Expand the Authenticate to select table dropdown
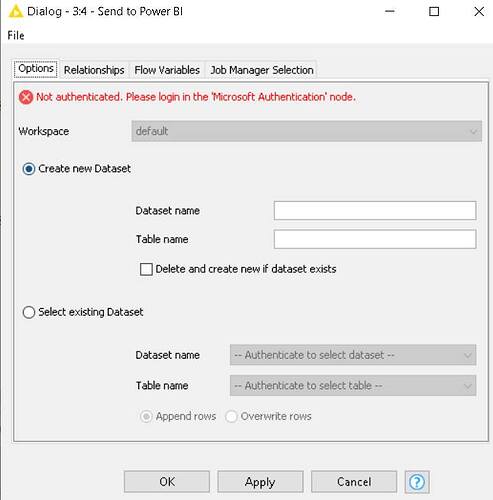The width and height of the screenshot is (493, 500). click(x=353, y=385)
